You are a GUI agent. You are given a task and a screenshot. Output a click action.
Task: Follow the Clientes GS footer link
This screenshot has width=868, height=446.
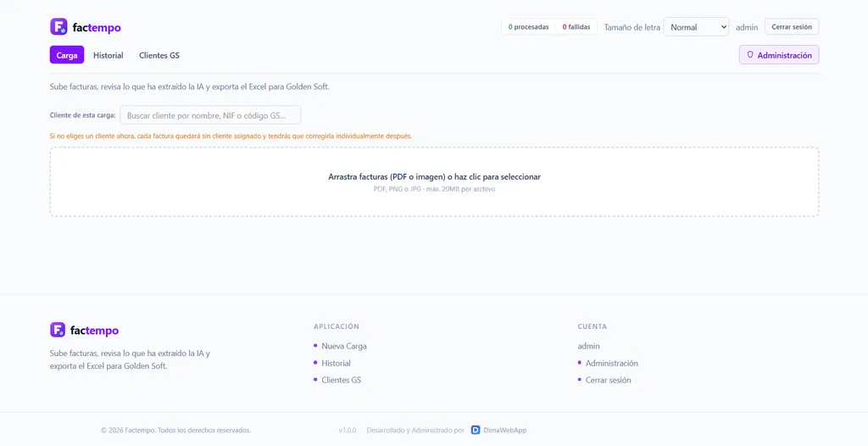click(341, 380)
